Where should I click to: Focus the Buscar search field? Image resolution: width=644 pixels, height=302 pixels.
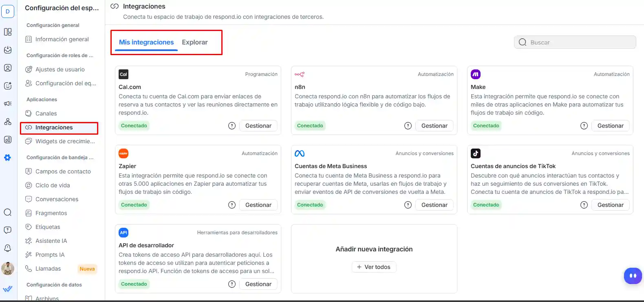click(x=575, y=42)
